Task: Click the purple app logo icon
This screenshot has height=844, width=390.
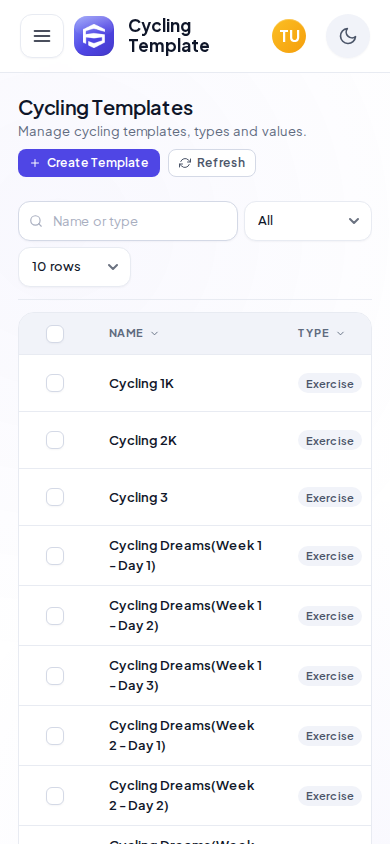Action: [94, 36]
